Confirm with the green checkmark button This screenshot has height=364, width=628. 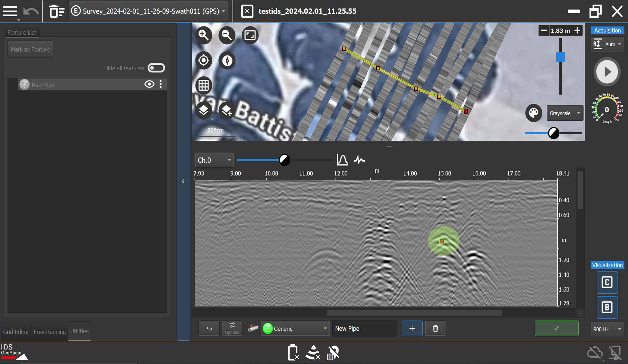point(556,328)
